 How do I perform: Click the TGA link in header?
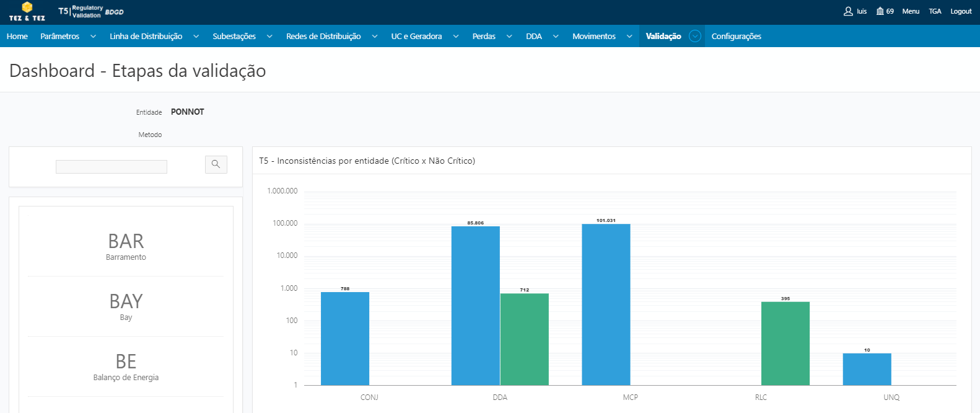tap(935, 11)
